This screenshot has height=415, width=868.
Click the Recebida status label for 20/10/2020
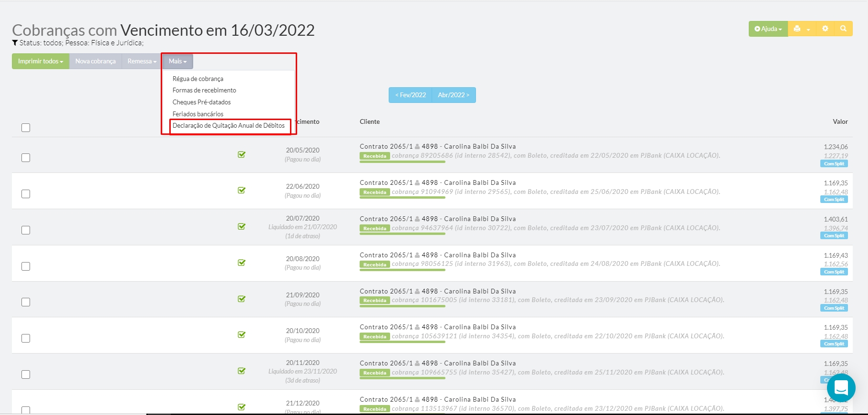pos(375,337)
